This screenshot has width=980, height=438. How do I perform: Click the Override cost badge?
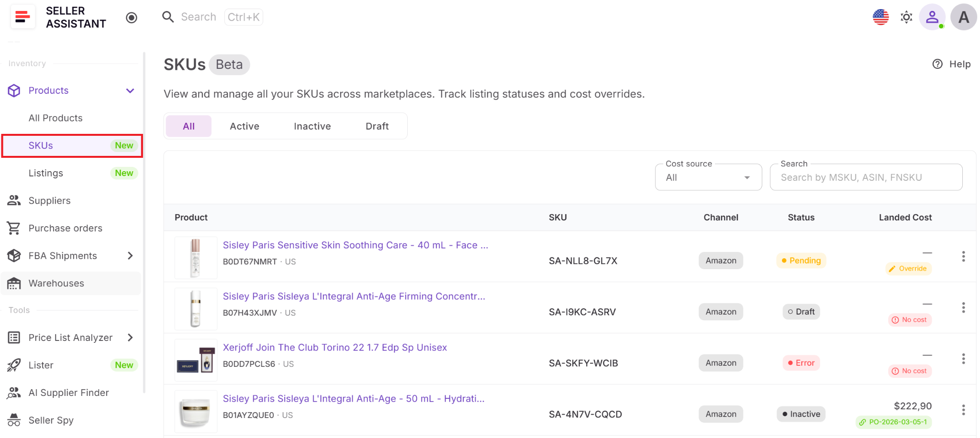click(x=908, y=269)
